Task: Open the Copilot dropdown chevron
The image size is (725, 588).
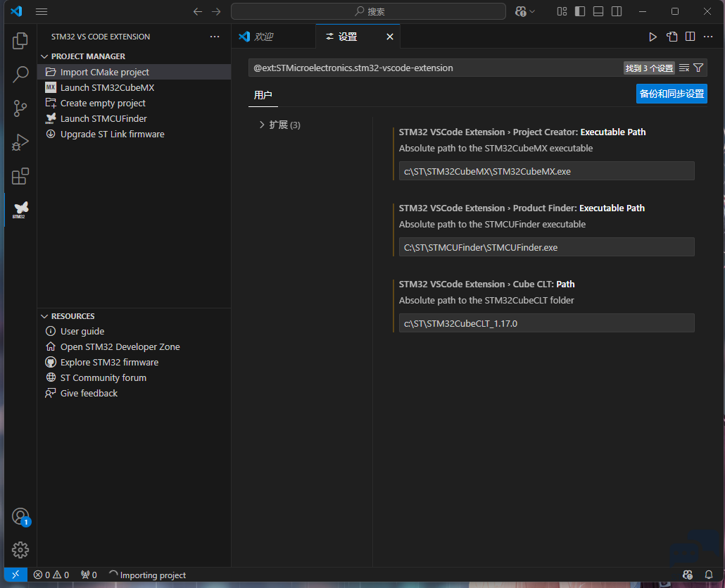Action: pyautogui.click(x=532, y=11)
